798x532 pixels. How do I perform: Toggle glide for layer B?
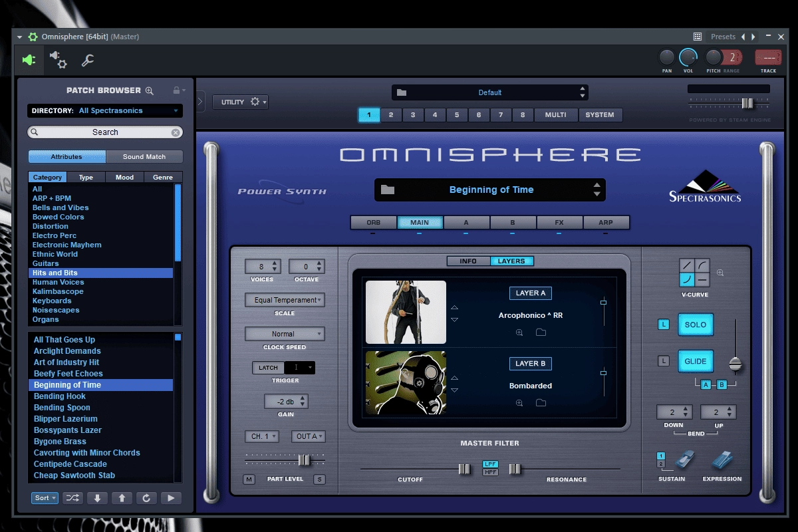pos(721,384)
